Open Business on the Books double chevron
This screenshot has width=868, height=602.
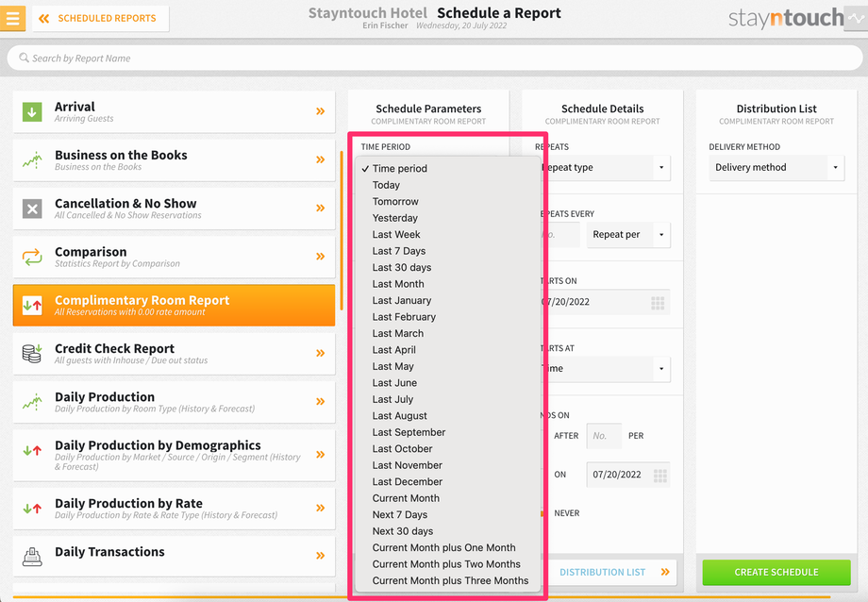tap(321, 159)
